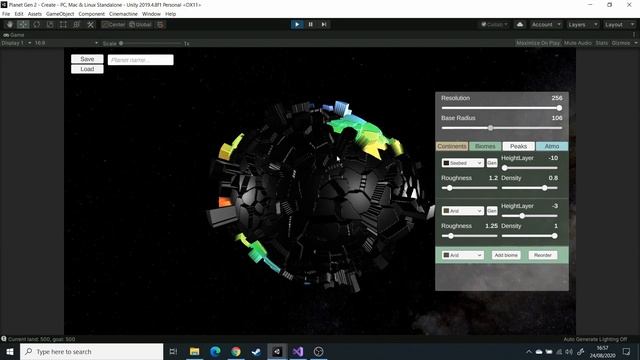Adjust Arid Roughness slider

(469, 236)
